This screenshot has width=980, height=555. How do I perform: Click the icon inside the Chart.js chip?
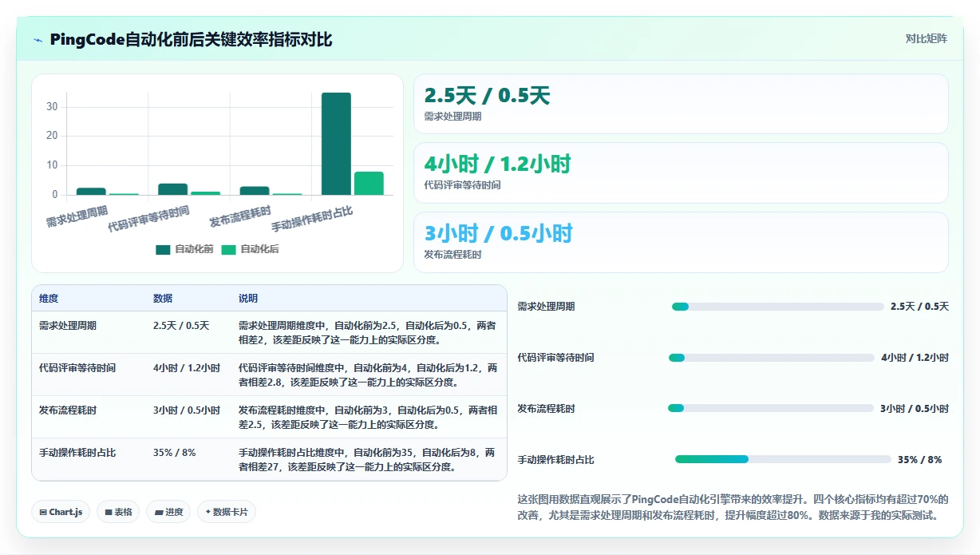(42, 513)
